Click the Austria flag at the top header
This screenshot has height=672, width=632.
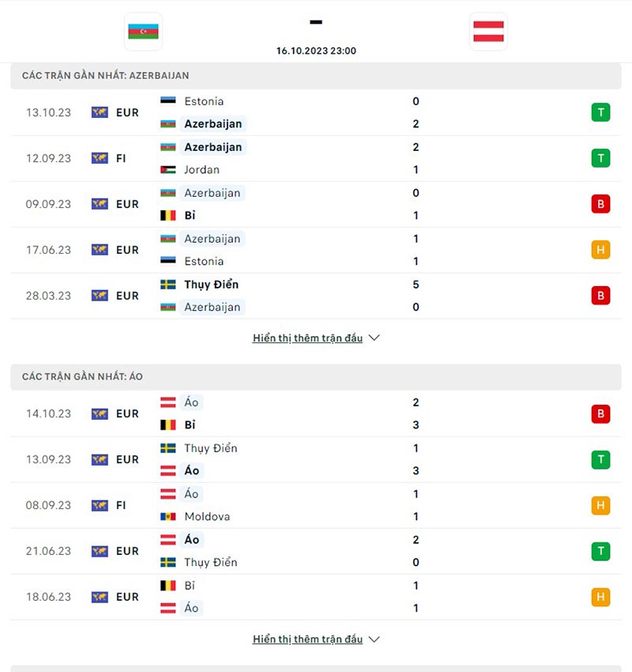click(488, 32)
